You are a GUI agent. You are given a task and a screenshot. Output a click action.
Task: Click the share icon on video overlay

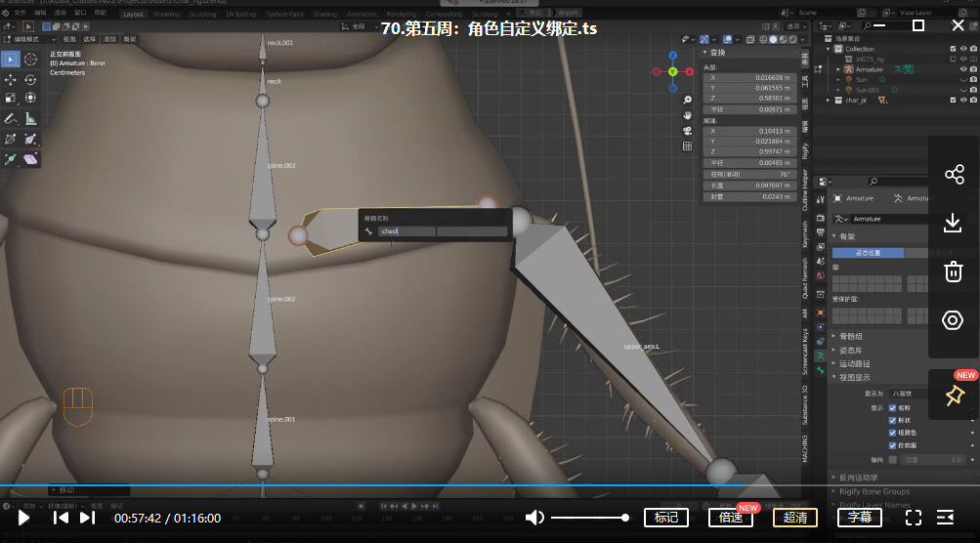954,175
